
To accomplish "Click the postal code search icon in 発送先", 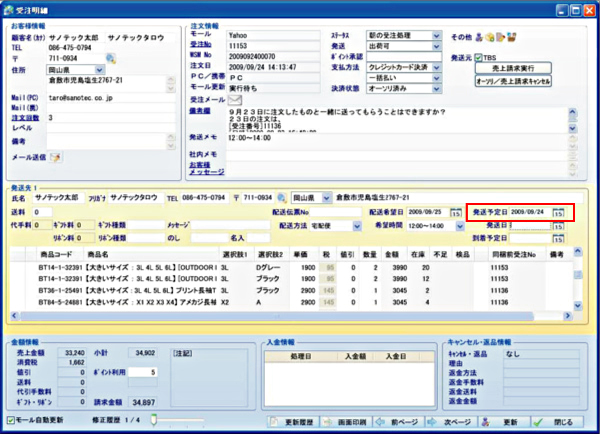I will (282, 198).
